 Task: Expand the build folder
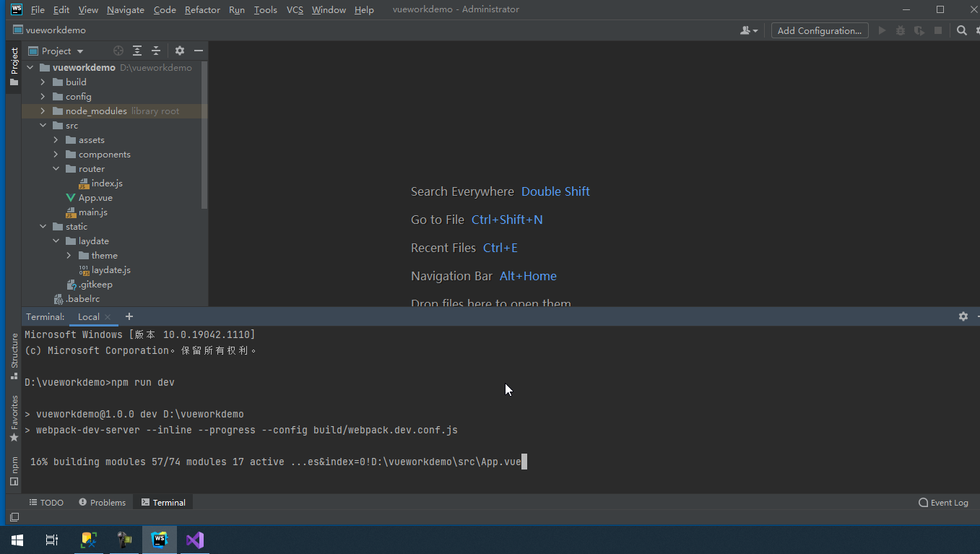(43, 82)
